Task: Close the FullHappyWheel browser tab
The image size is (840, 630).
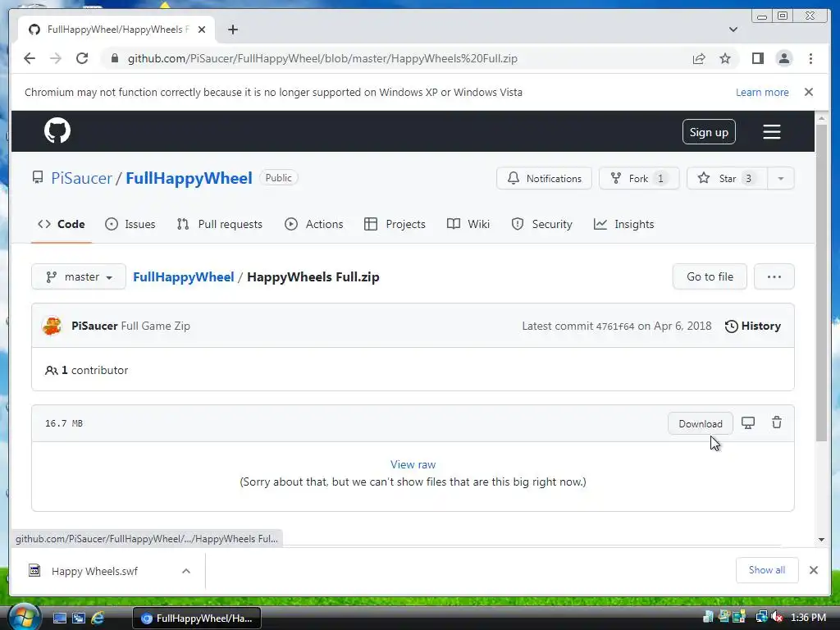Action: 202,30
